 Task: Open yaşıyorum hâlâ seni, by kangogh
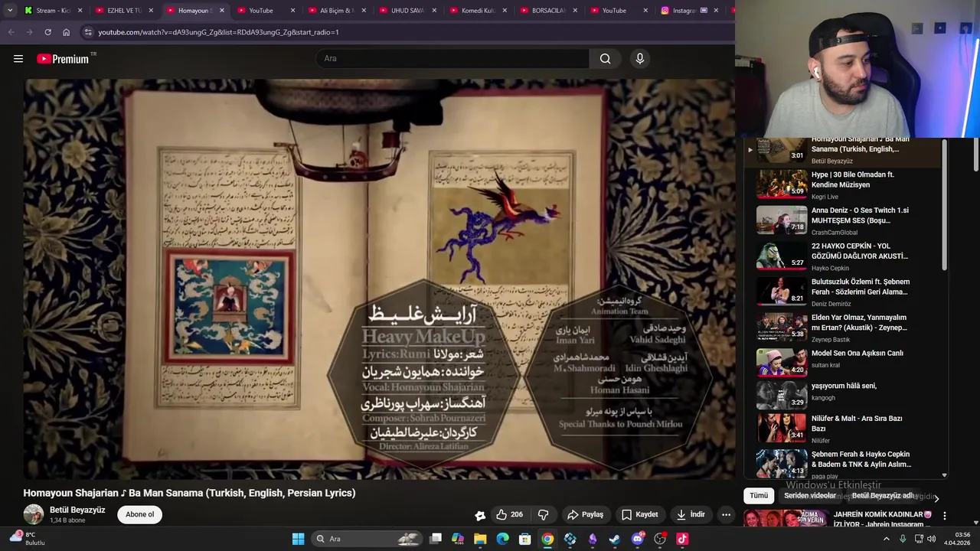coord(842,395)
